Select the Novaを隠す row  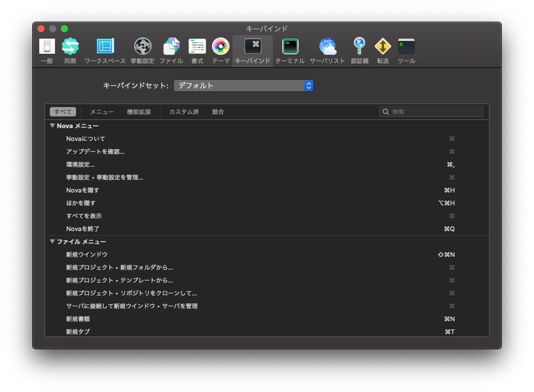click(267, 190)
